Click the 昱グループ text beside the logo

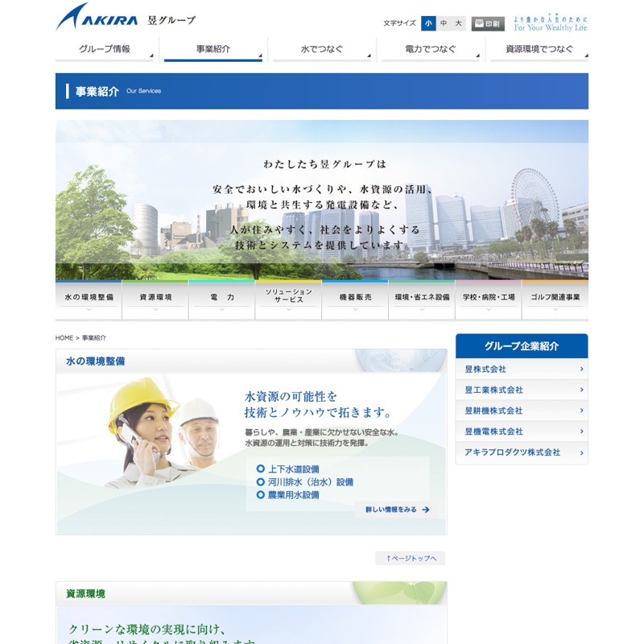point(171,21)
